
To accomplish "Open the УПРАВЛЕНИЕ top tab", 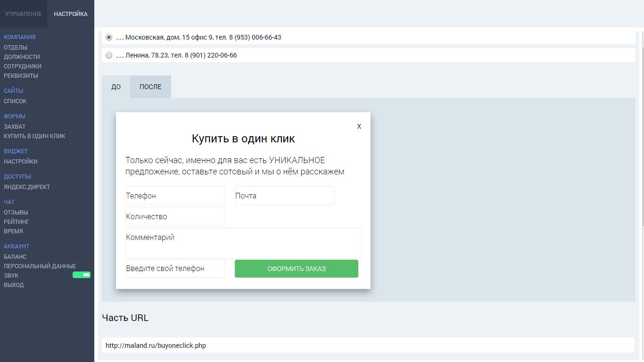I will point(24,14).
